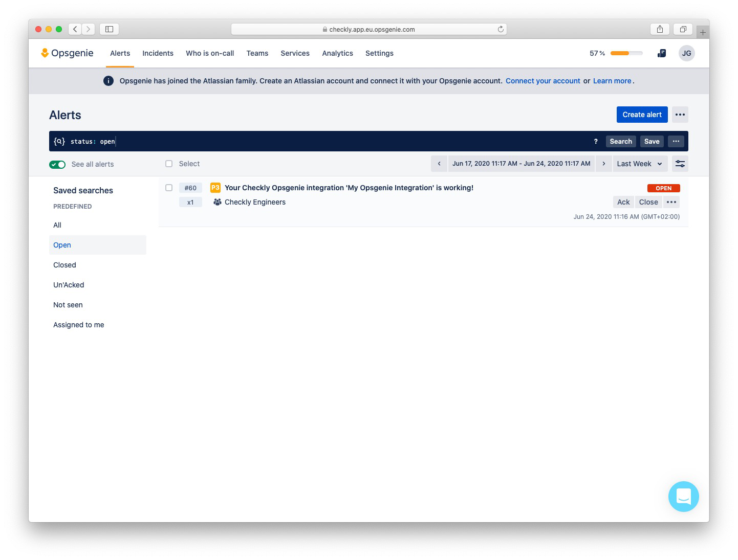738x560 pixels.
Task: Open the ellipsis menu beside Create alert
Action: [680, 114]
